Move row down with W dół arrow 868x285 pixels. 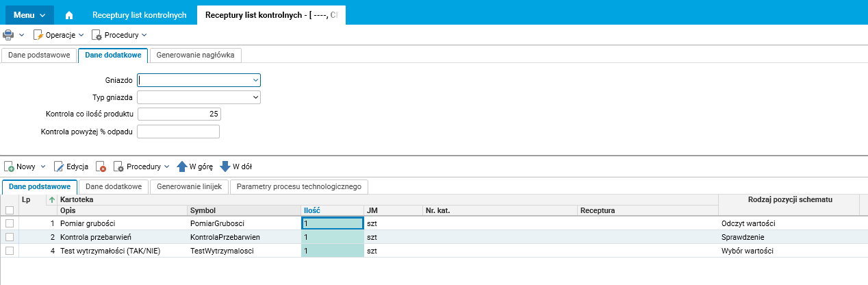tap(225, 166)
